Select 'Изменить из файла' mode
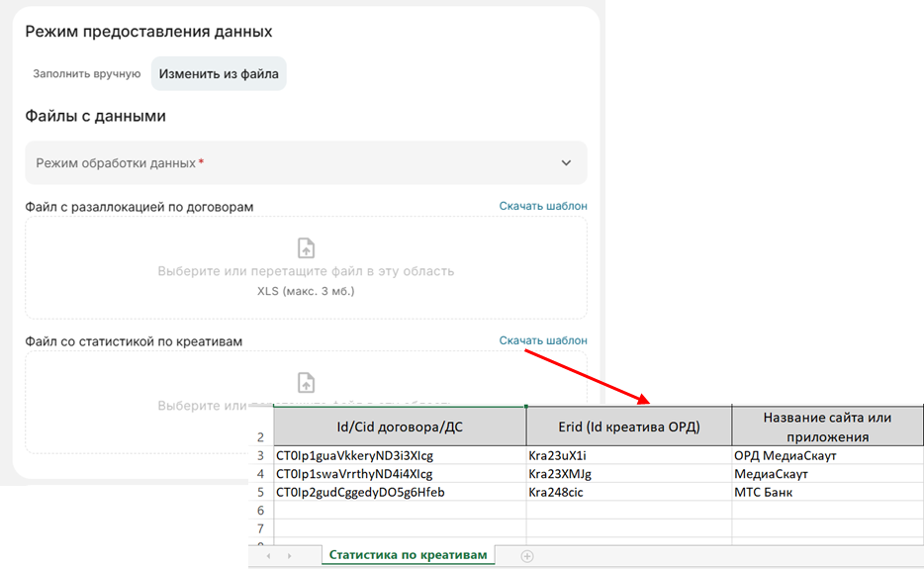The width and height of the screenshot is (924, 569). coord(219,74)
